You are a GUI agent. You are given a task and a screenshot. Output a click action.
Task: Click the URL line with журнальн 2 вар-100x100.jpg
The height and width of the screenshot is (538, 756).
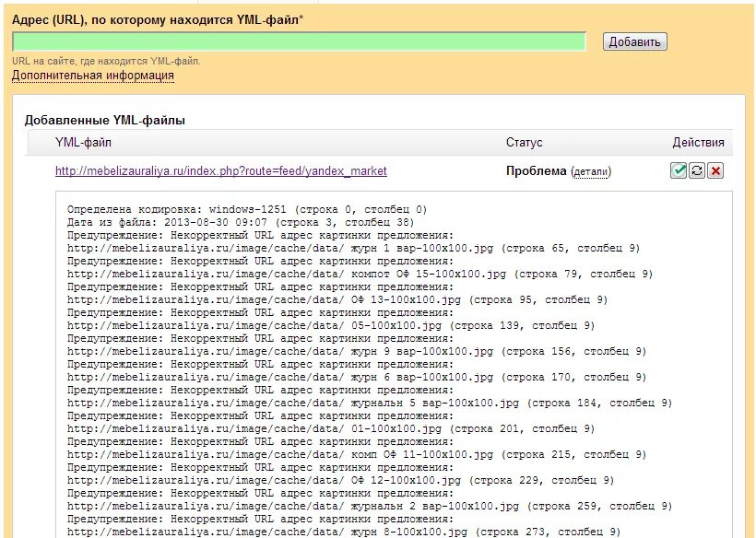pos(370,506)
